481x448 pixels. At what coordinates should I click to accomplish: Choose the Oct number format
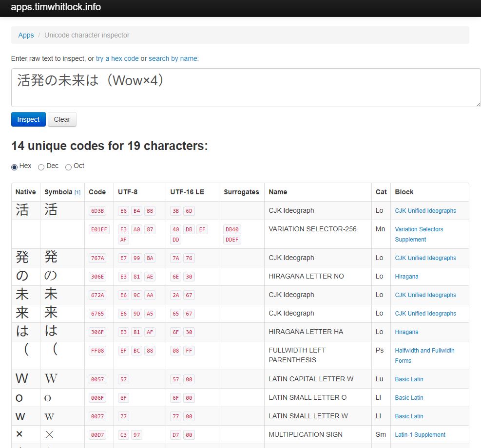point(68,167)
